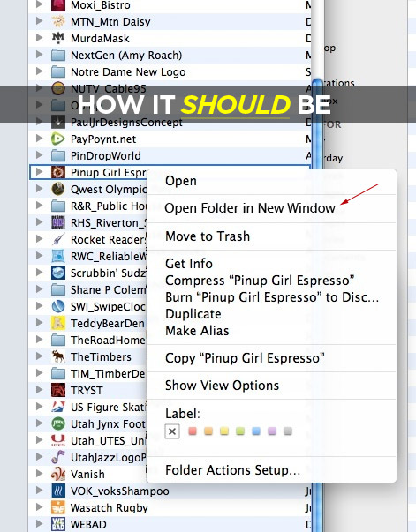
Task: Click the Scrubbin' Sudz globe icon
Action: 58,273
